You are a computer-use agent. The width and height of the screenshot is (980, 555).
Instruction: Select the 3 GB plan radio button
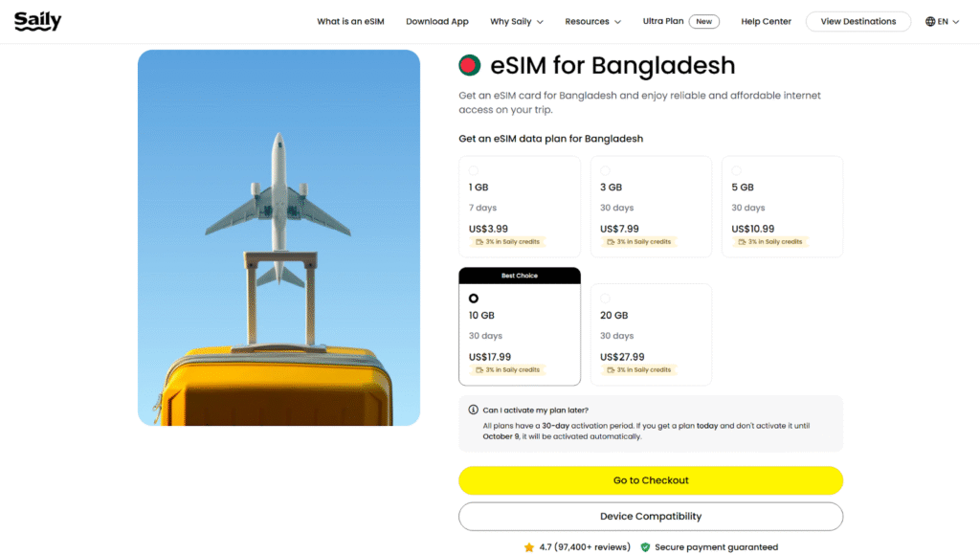tap(605, 170)
